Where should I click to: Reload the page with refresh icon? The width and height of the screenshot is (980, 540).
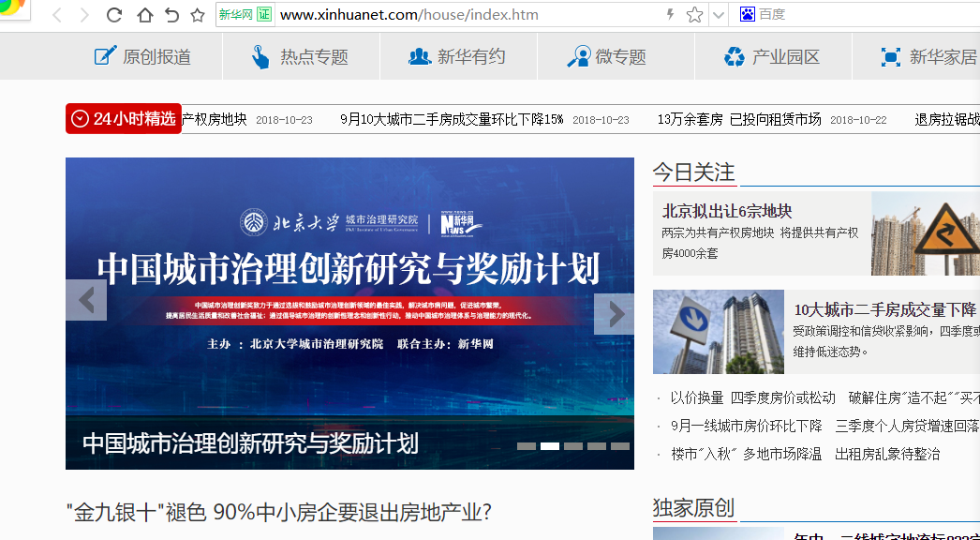114,15
